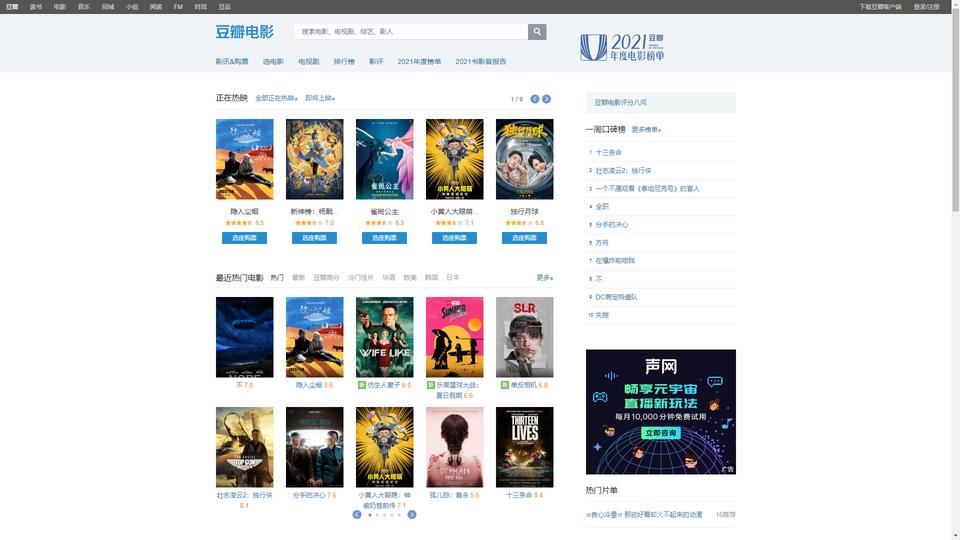Select the 日本 filter tab
Image resolution: width=960 pixels, height=540 pixels.
tap(453, 278)
